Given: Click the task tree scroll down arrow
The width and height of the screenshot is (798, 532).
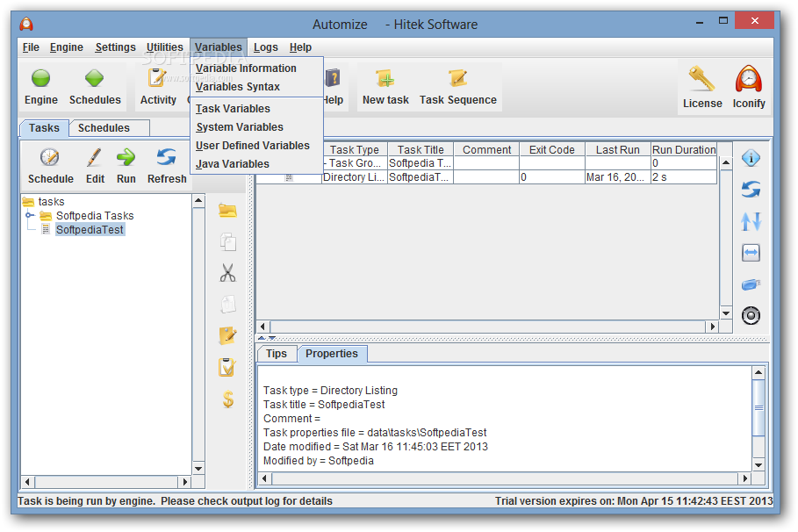Looking at the screenshot, I should 198,469.
